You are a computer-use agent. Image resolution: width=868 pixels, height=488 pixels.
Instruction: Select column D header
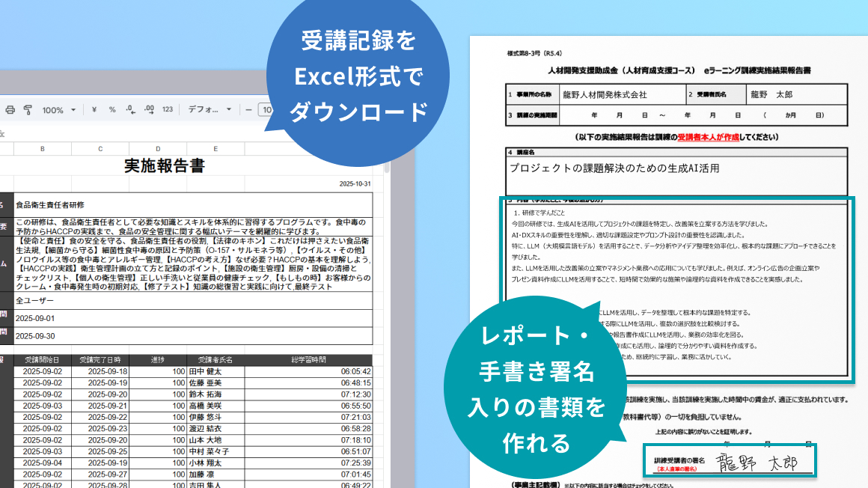click(x=158, y=148)
